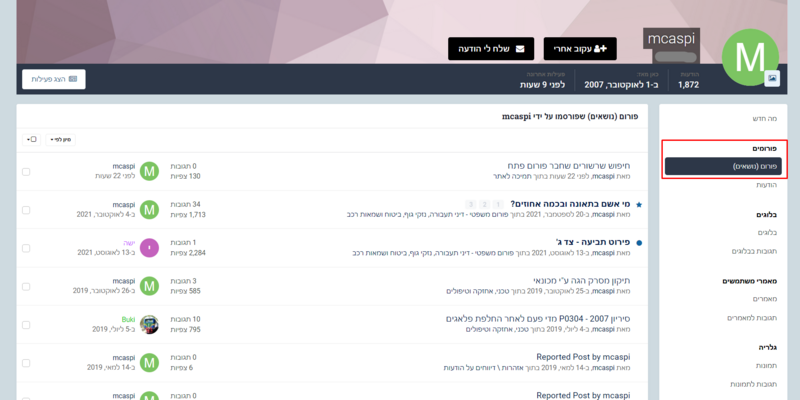Click the last post date 'ב-4 לאוקטובר, 2021'

106,214
